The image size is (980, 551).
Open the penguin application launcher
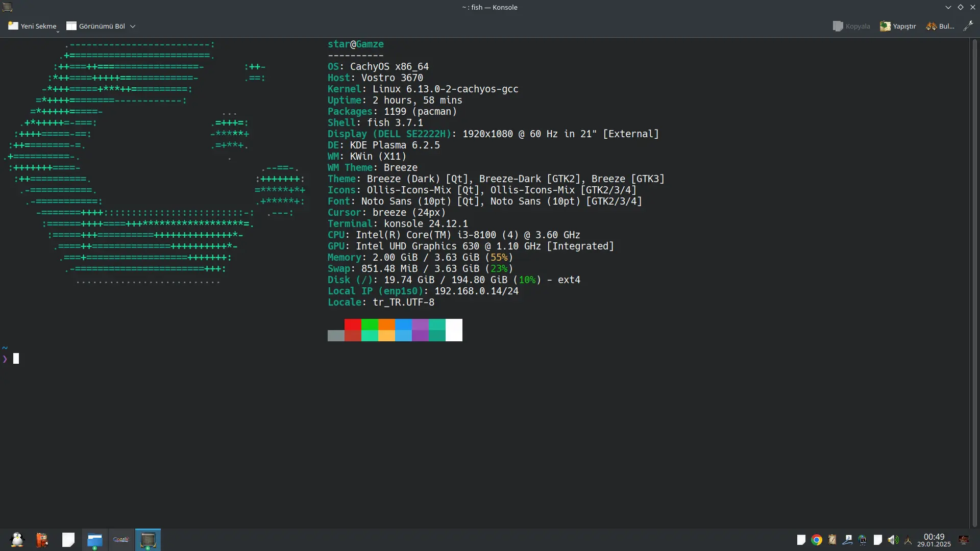pos(17,540)
